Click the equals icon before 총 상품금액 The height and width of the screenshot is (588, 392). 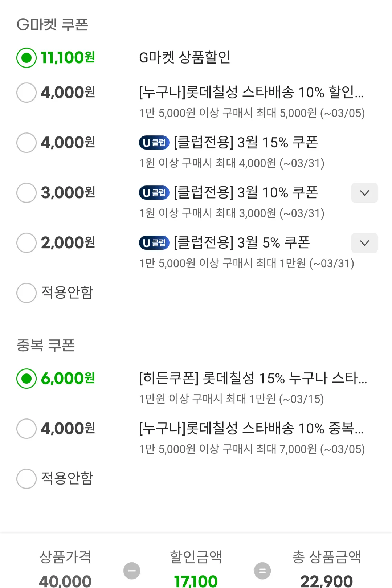click(262, 571)
